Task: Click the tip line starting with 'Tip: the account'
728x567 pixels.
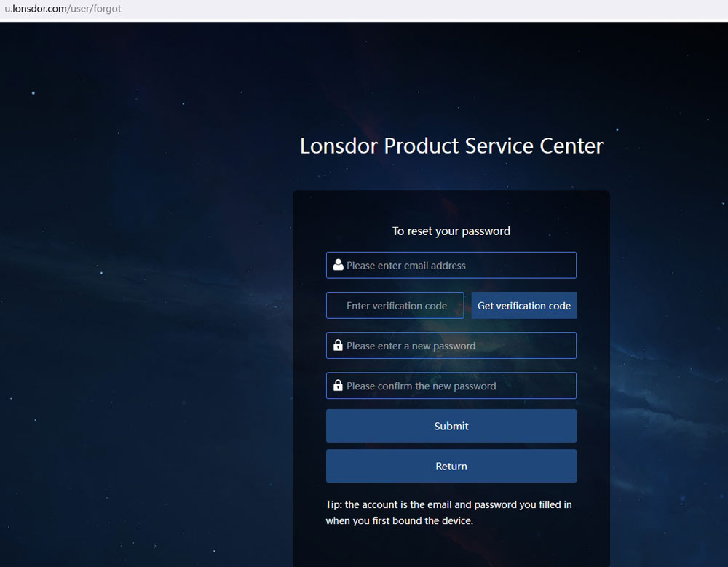Action: pyautogui.click(x=448, y=504)
